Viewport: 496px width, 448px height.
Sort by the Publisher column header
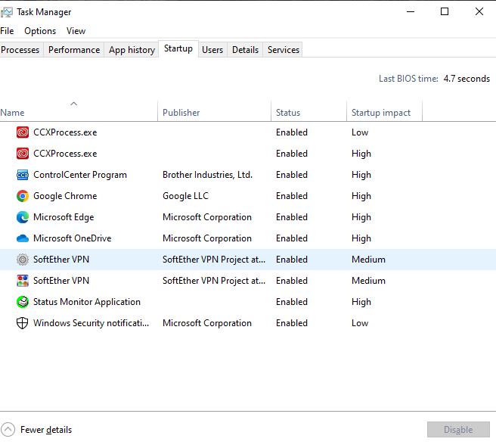[215, 111]
